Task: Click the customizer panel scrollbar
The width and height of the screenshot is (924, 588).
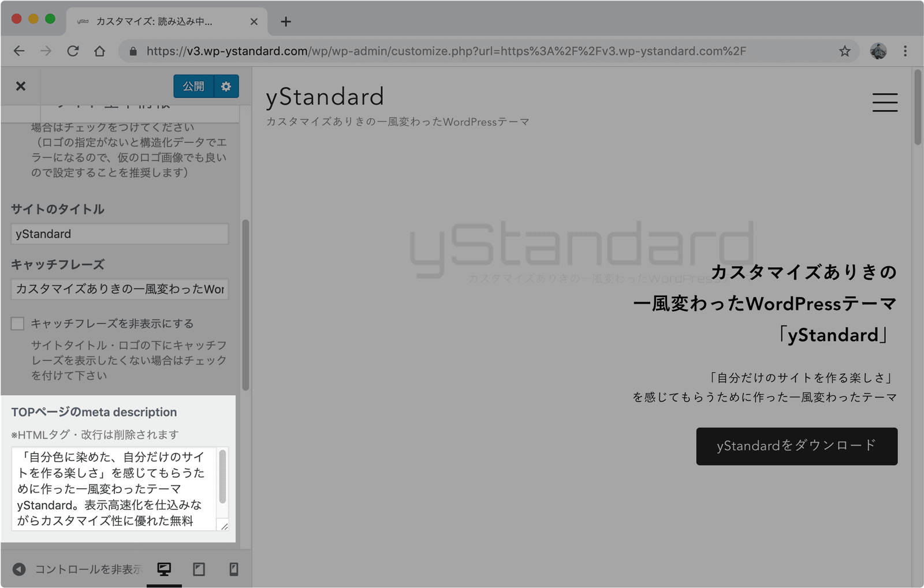Action: pyautogui.click(x=245, y=305)
